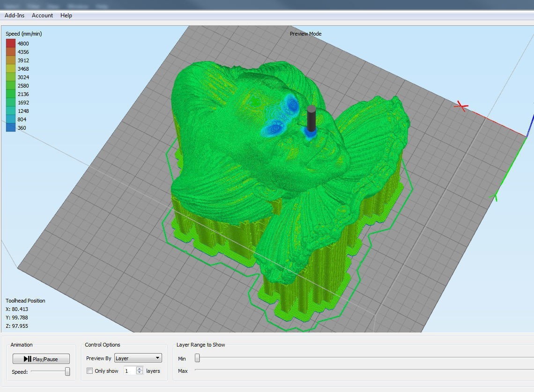Click the black toolhead cylinder on model
The width and height of the screenshot is (534, 392).
(311, 119)
